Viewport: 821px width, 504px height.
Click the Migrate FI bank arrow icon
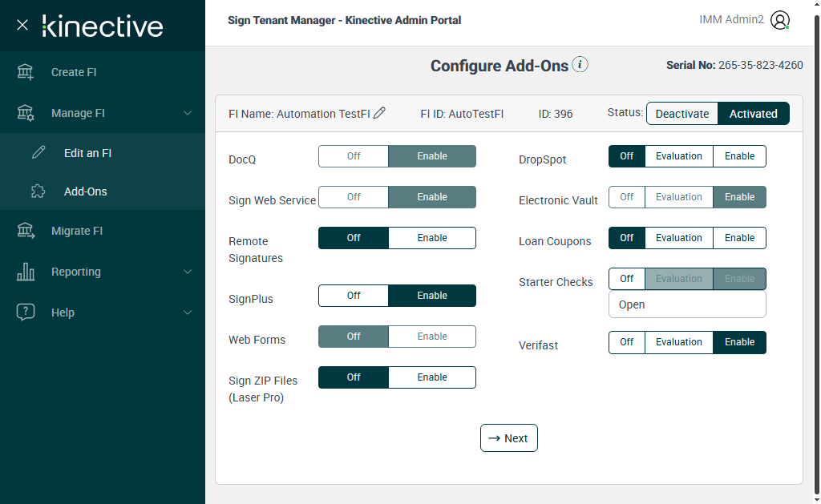tap(25, 231)
